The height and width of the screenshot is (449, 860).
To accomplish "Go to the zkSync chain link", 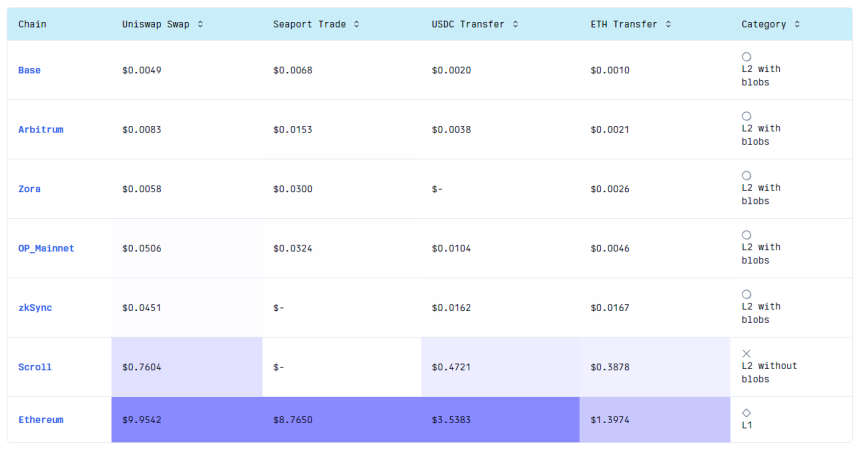I will 35,307.
